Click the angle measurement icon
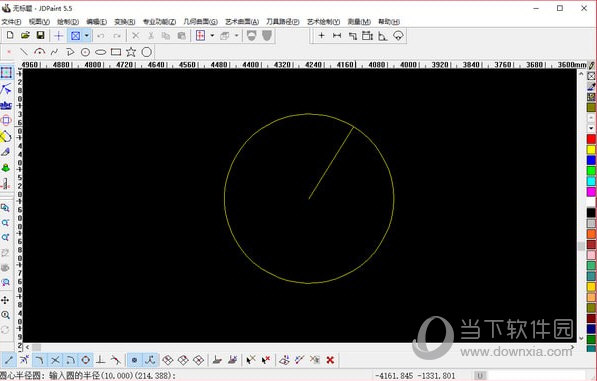 tap(383, 36)
